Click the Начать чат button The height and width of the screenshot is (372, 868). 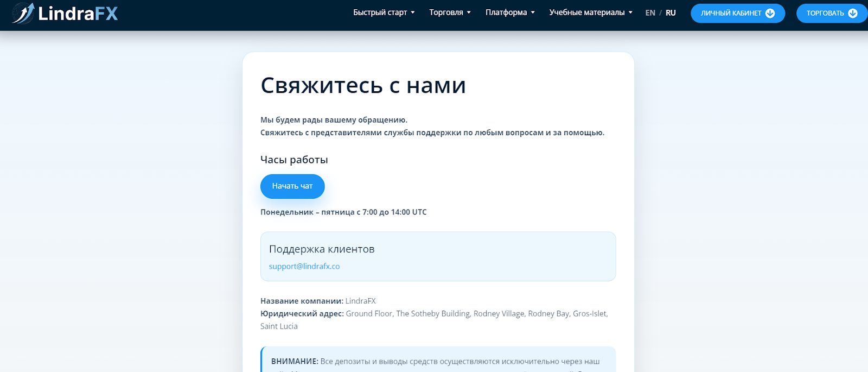click(x=292, y=186)
